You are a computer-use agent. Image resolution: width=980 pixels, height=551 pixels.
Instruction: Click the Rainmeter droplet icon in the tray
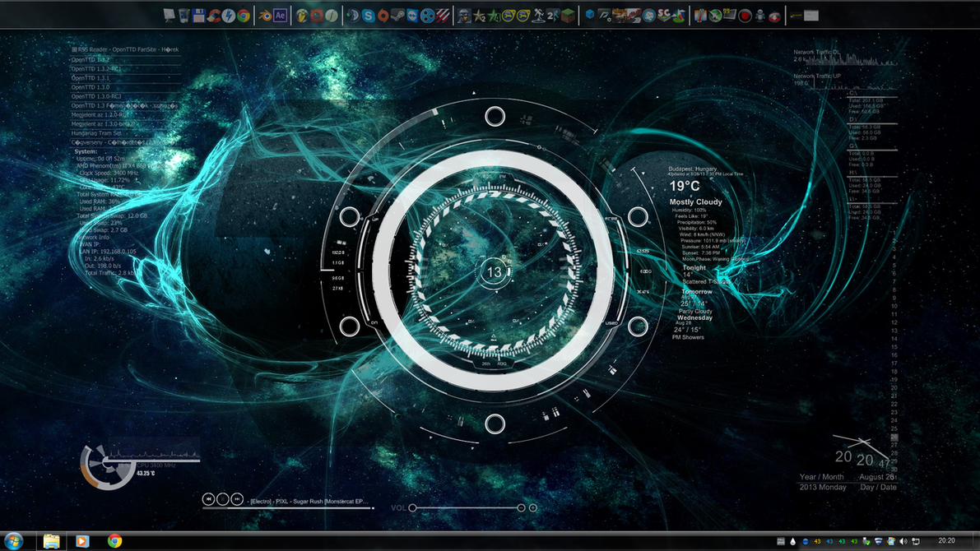pos(792,541)
